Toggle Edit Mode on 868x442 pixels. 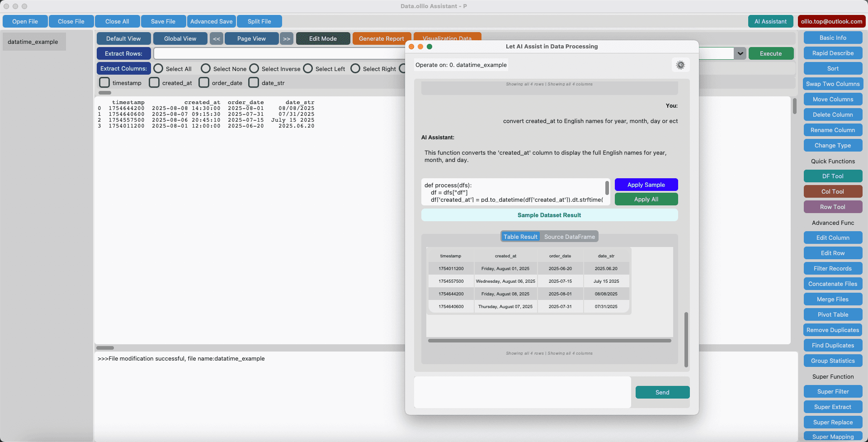pyautogui.click(x=323, y=38)
